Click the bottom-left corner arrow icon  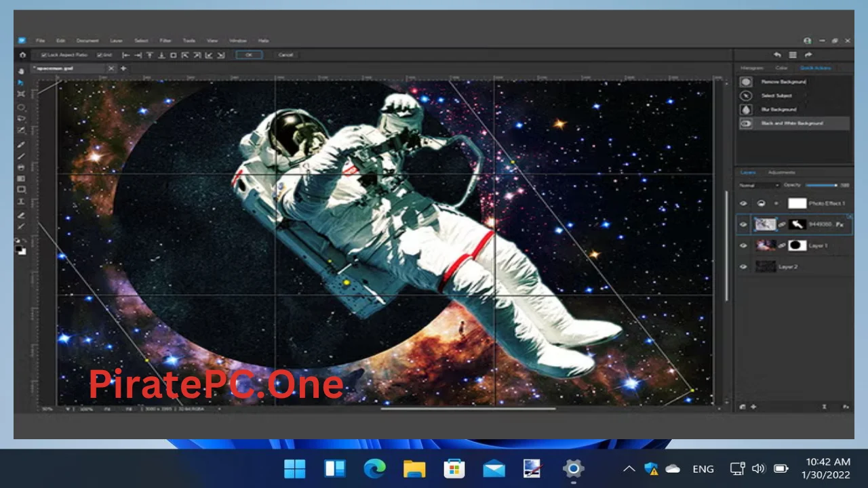(x=209, y=55)
